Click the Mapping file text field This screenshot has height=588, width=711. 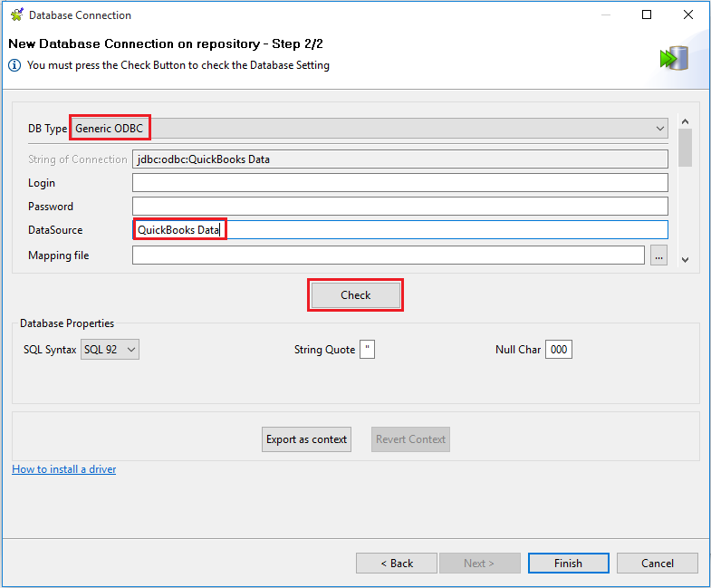tap(389, 255)
